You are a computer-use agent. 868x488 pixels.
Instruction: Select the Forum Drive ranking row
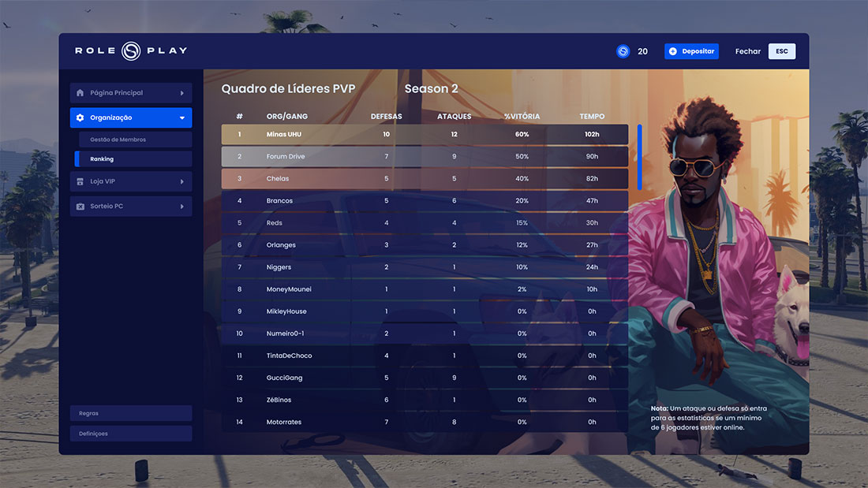click(x=425, y=157)
